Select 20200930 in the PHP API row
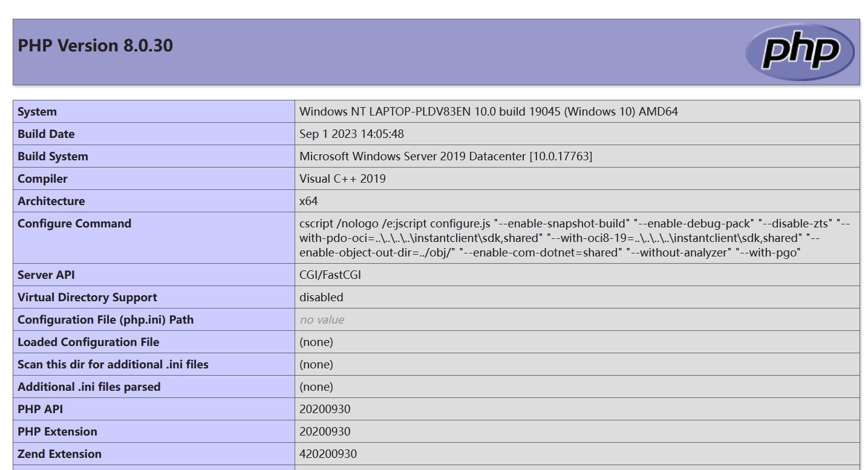The image size is (868, 470). (x=325, y=410)
